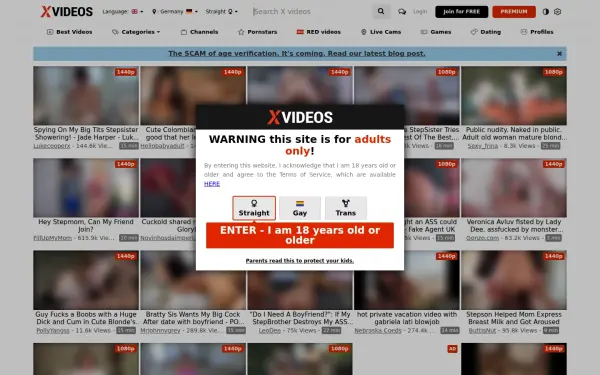The height and width of the screenshot is (375, 600).
Task: Select the Trans option in the dialog
Action: 346,208
